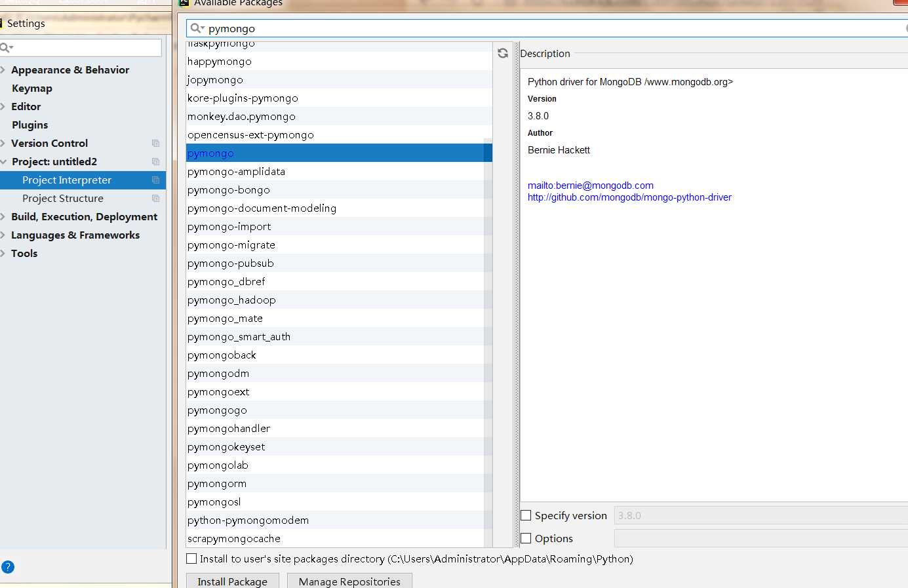Select the happymongo package
The image size is (908, 588).
coord(339,61)
